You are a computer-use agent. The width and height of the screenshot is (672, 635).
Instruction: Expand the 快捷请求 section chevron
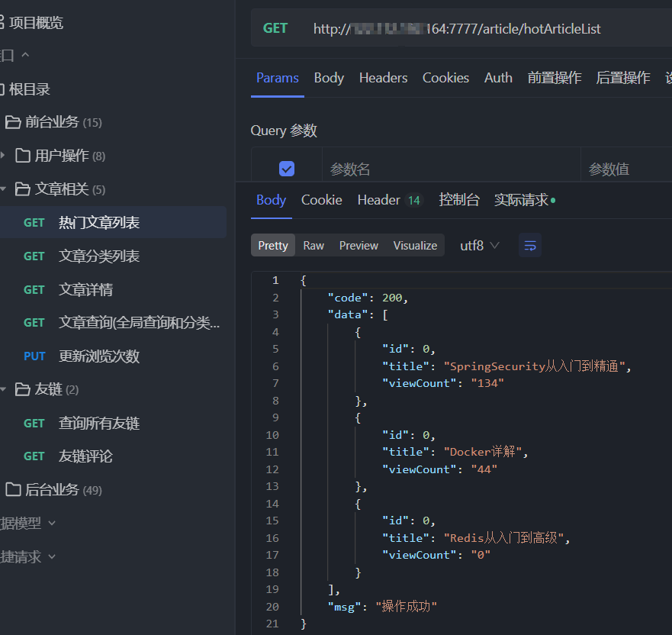tap(52, 556)
